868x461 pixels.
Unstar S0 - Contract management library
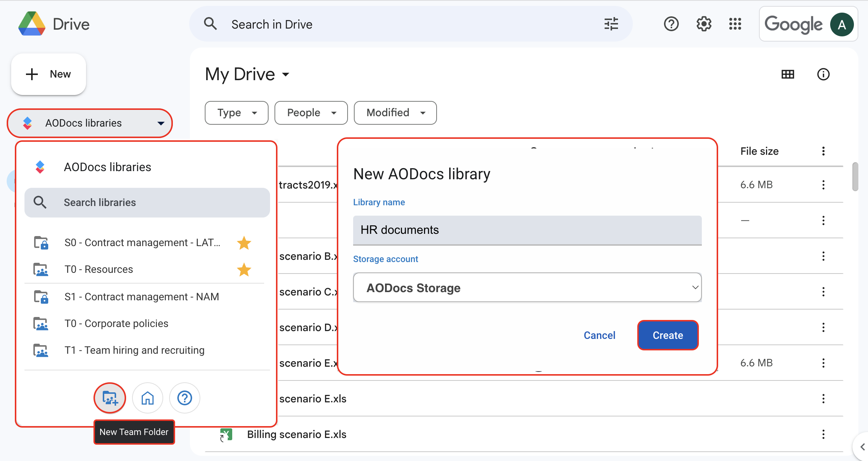pyautogui.click(x=244, y=243)
